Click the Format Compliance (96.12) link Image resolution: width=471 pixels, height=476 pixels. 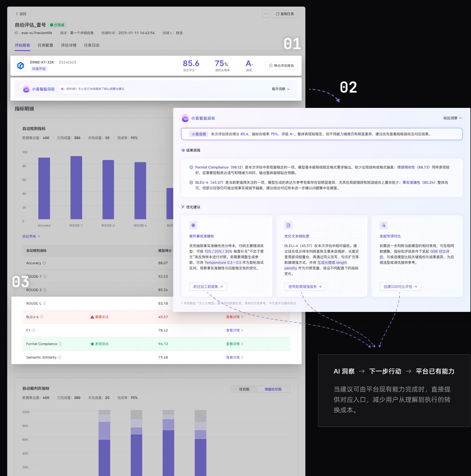[x=219, y=167]
